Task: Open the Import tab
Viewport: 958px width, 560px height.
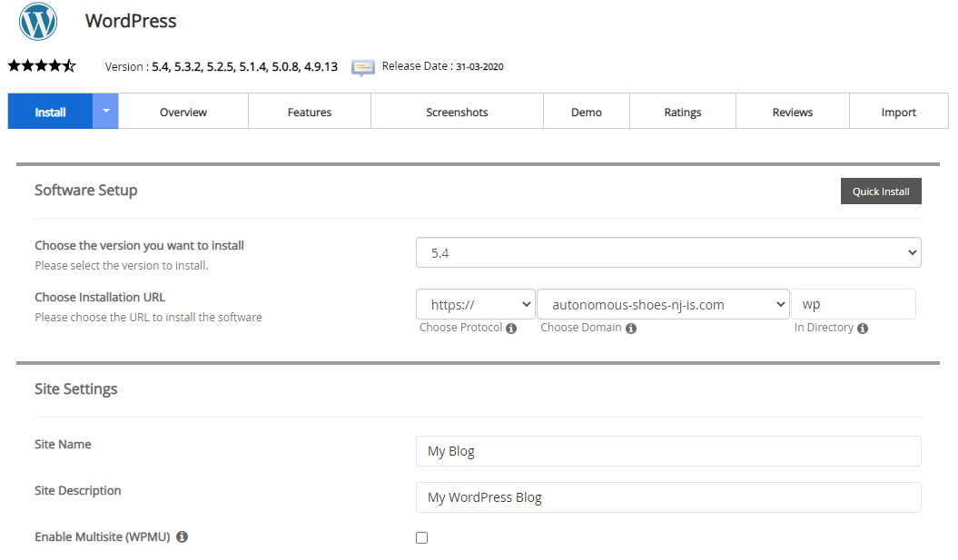Action: pos(899,112)
